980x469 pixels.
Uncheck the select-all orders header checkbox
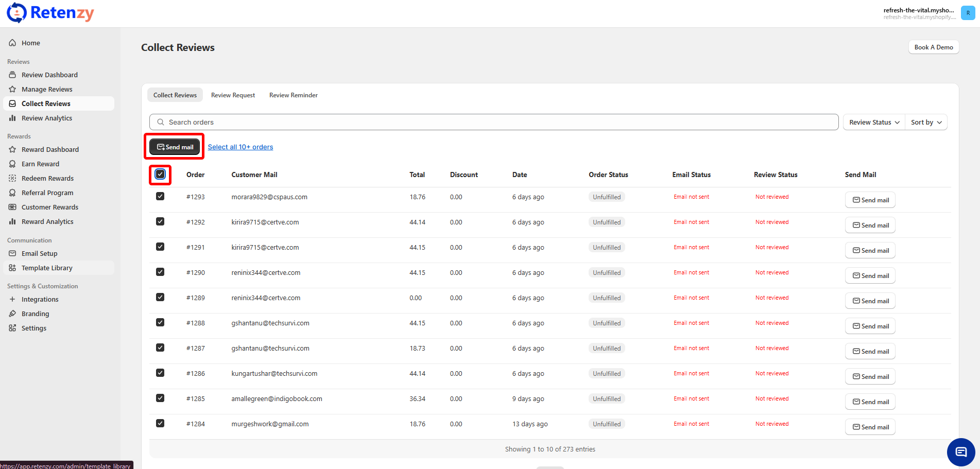click(x=160, y=175)
